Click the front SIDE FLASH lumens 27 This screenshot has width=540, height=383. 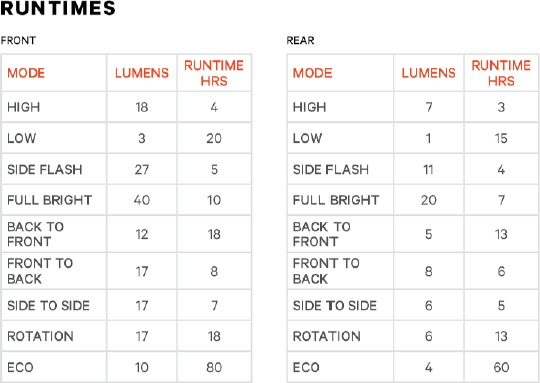coord(142,169)
